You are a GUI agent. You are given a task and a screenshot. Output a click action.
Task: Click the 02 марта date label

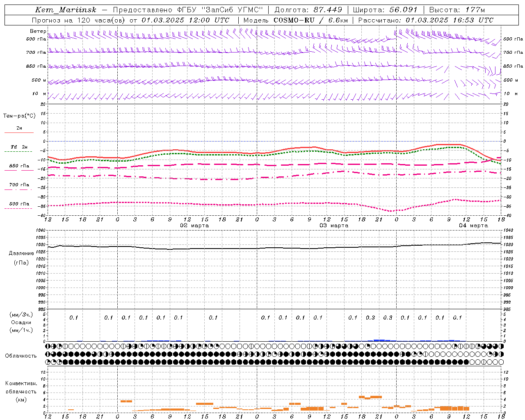(194, 226)
